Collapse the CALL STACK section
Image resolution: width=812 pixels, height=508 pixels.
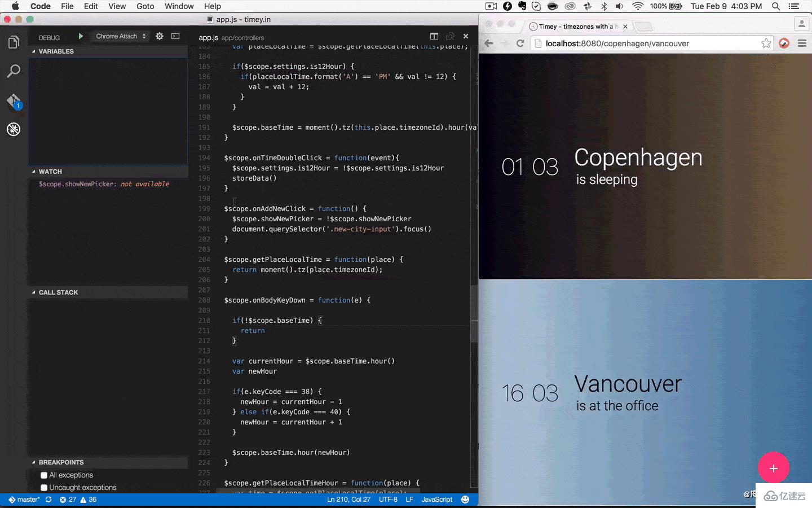pos(108,292)
